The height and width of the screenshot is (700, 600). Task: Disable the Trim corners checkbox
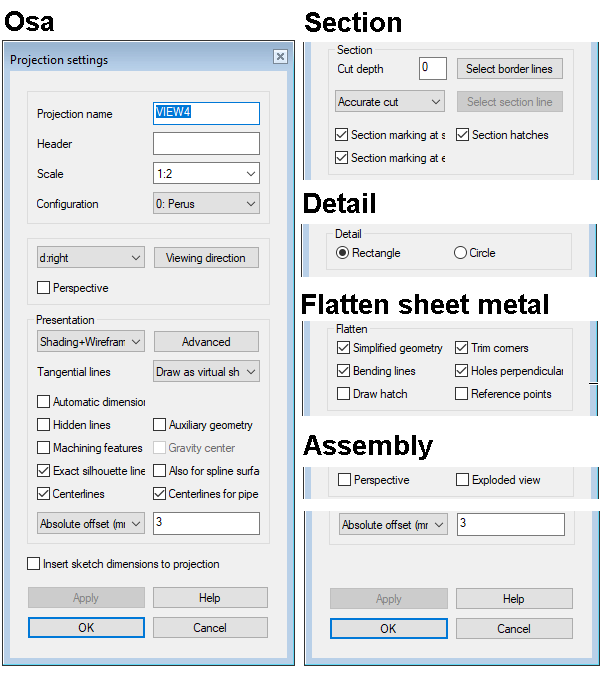pyautogui.click(x=463, y=348)
